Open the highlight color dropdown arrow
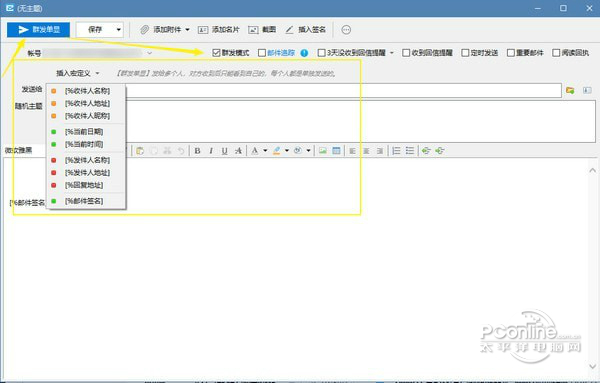 point(287,151)
